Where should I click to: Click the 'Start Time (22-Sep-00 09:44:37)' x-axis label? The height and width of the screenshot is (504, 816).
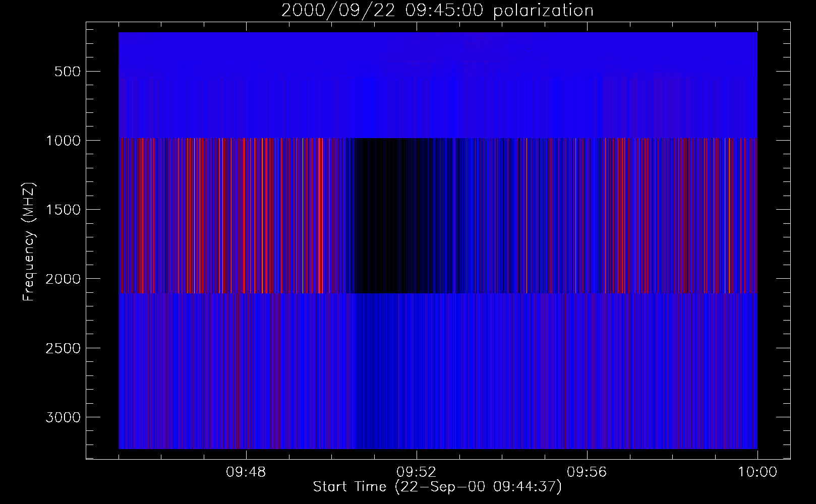[437, 487]
